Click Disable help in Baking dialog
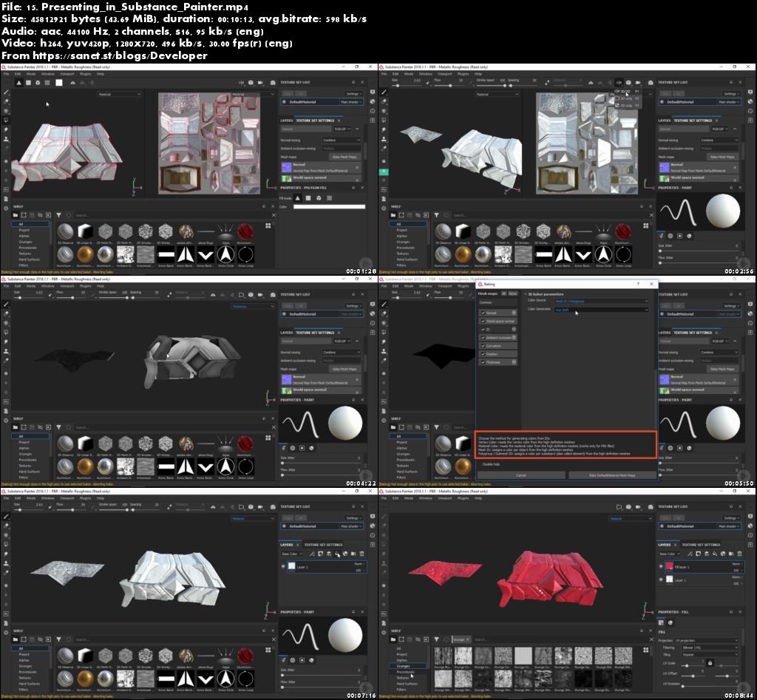Viewport: 757px width, 700px height. 492,464
